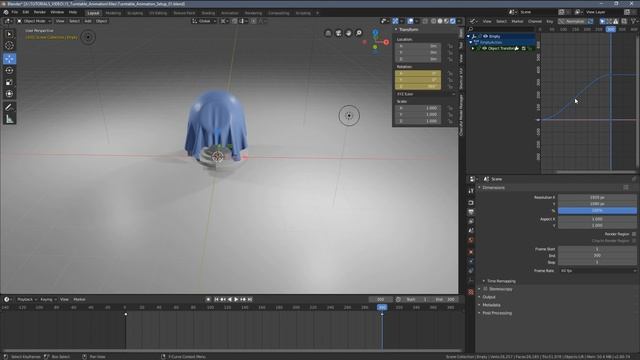The width and height of the screenshot is (640, 360).
Task: Toggle the Render Region checkbox
Action: click(634, 234)
